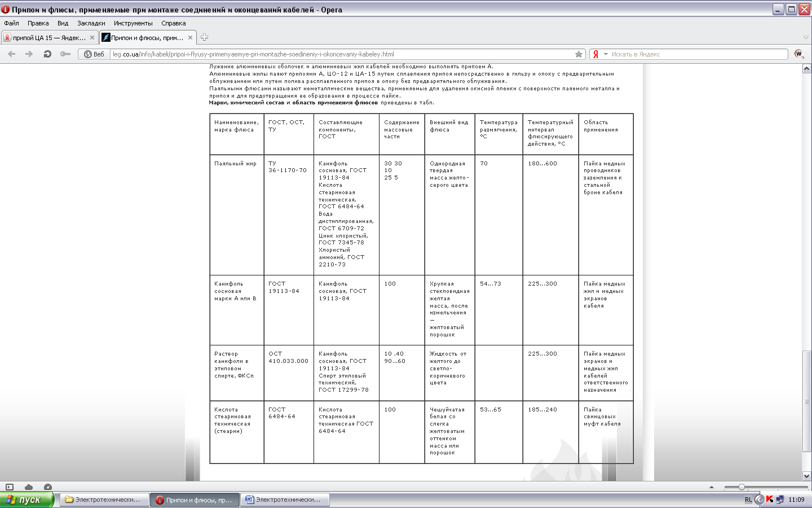This screenshot has width=812, height=508.
Task: Open the Справка menu
Action: click(173, 23)
